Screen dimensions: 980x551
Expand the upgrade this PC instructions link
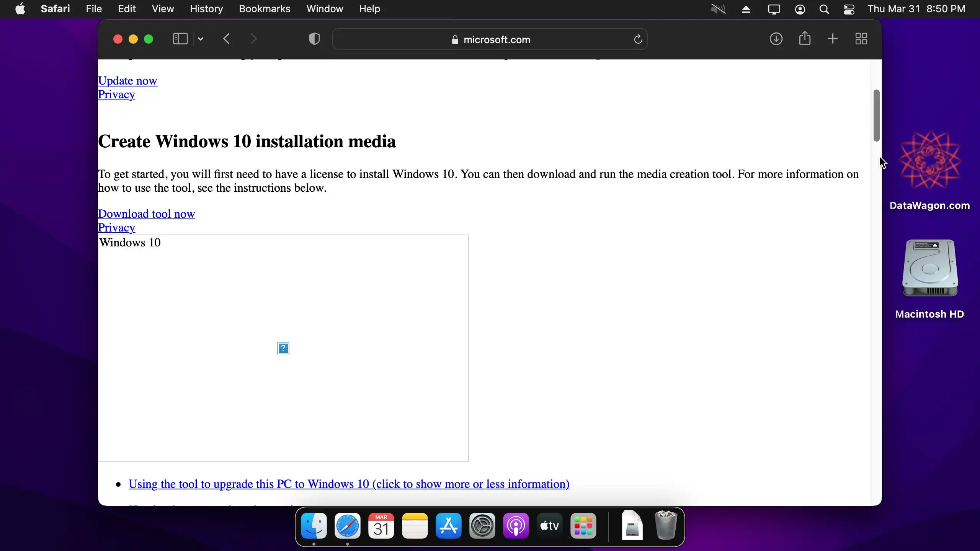point(349,484)
